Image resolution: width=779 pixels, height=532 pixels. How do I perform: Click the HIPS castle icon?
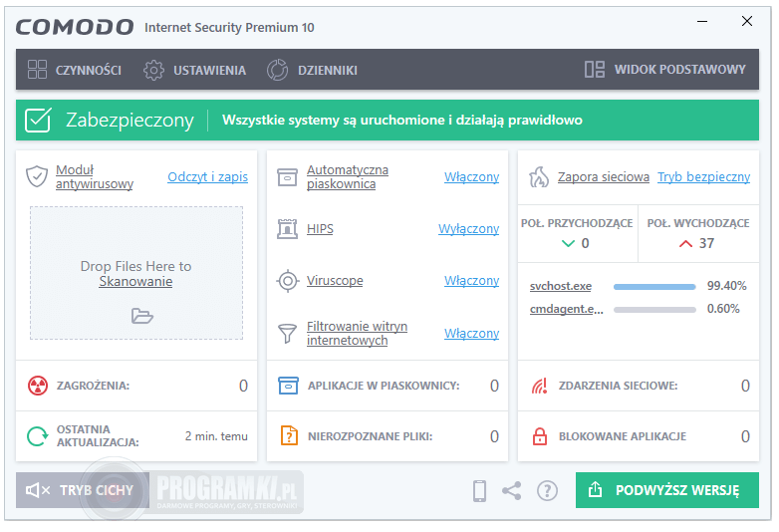[x=287, y=229]
